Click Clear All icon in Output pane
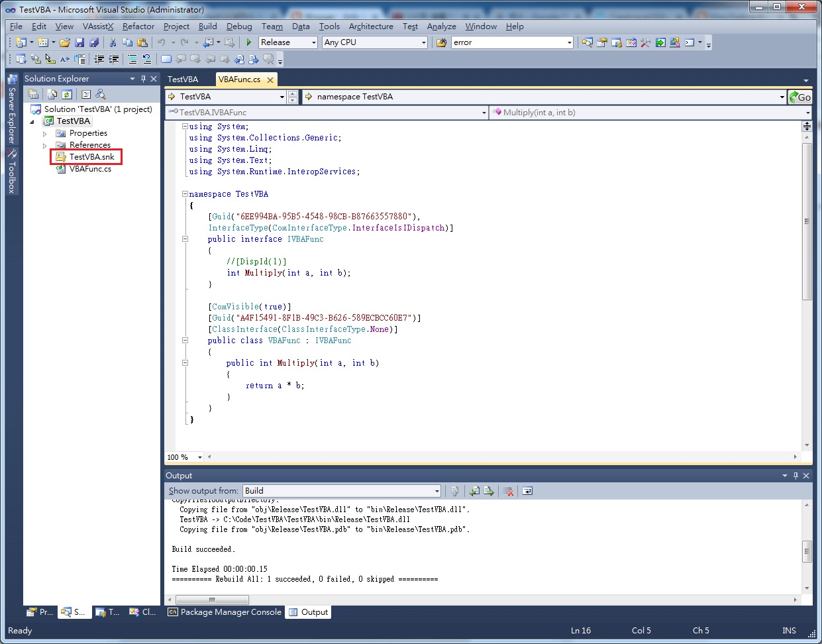The image size is (822, 644). (508, 491)
